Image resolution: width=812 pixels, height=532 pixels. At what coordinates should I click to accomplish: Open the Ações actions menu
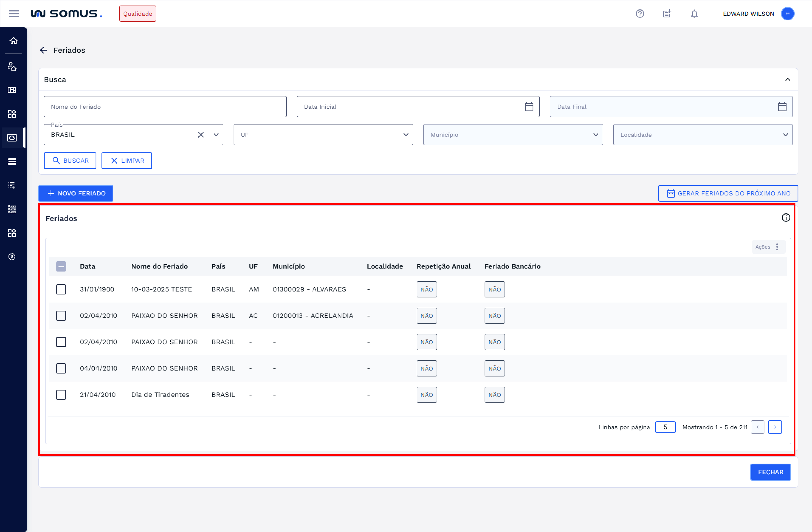point(768,247)
